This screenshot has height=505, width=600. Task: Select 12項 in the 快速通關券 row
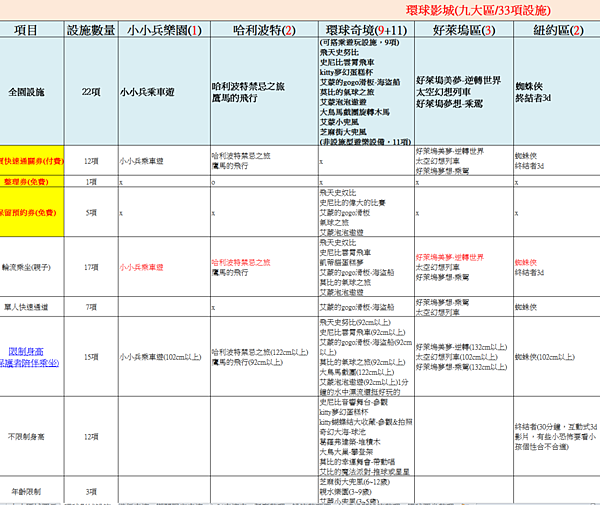tap(91, 161)
